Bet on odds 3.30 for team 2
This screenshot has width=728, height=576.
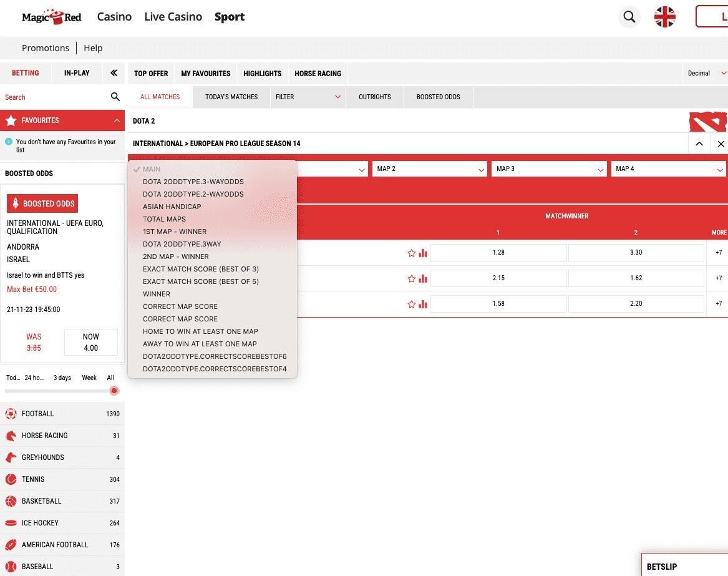pos(636,253)
